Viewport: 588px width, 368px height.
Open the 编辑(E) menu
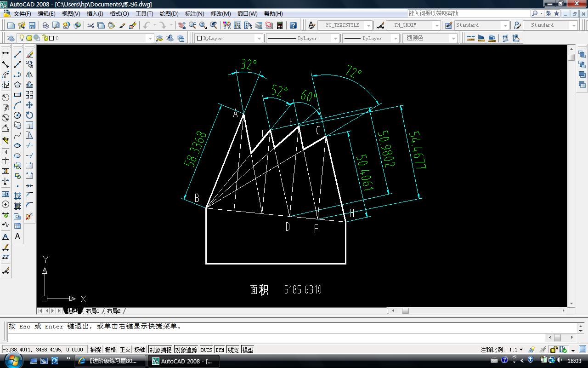tap(46, 13)
